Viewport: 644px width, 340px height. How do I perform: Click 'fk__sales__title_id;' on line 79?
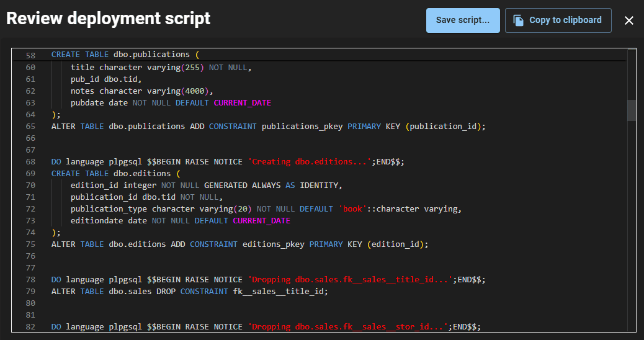[x=280, y=292]
